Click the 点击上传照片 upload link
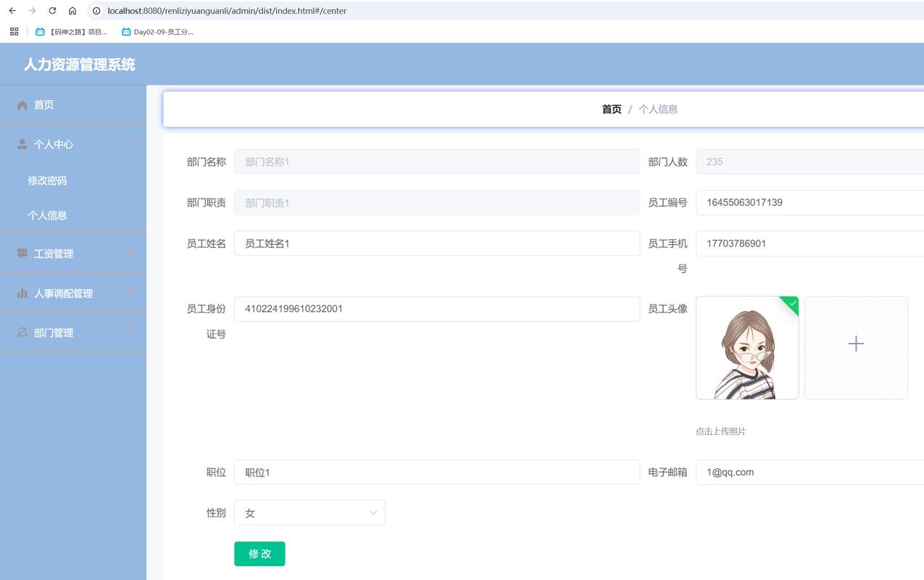This screenshot has height=580, width=924. click(720, 431)
